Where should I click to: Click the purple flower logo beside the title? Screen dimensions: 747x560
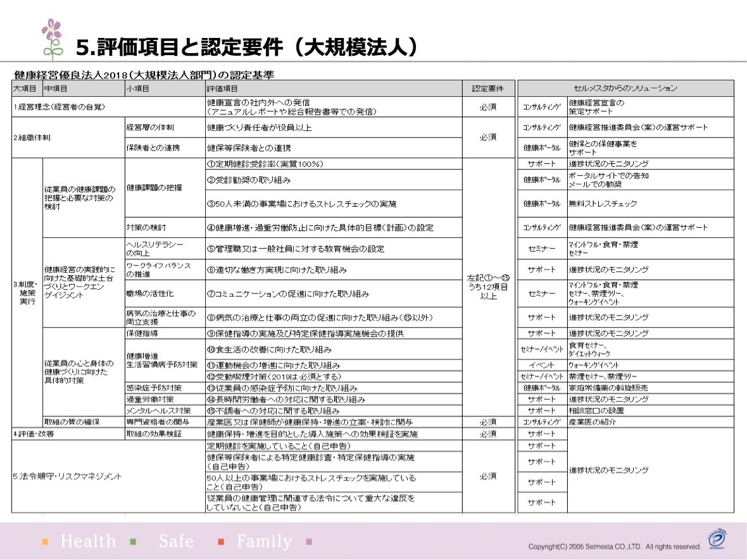[x=53, y=39]
